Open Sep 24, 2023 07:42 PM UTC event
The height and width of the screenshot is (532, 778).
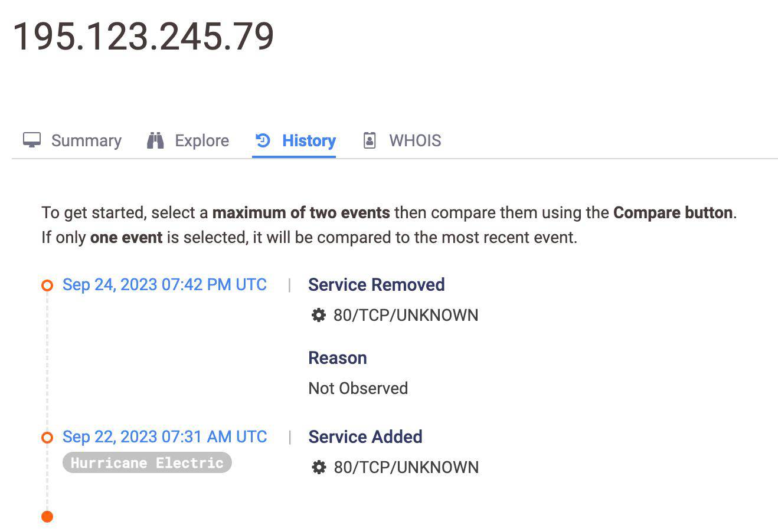click(x=165, y=285)
